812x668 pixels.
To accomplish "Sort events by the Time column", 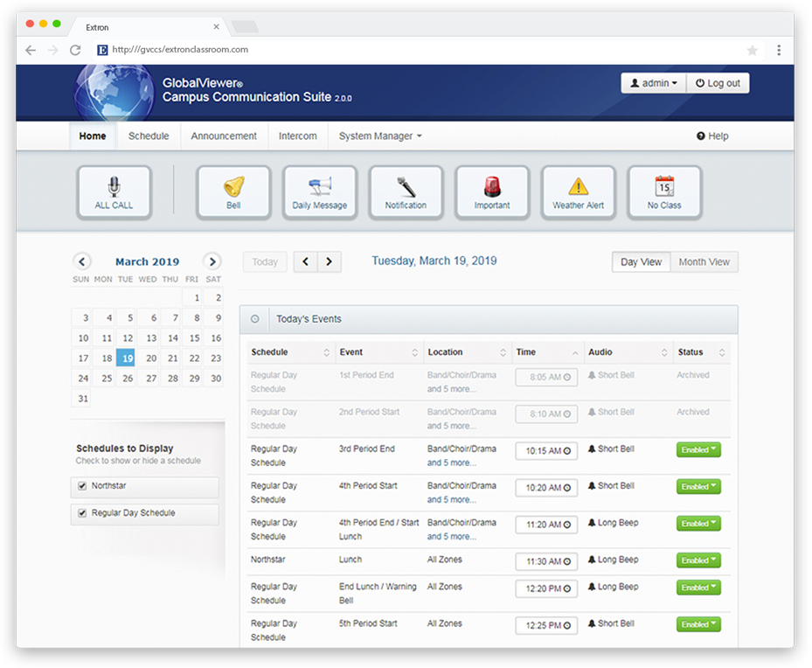I will pyautogui.click(x=547, y=352).
